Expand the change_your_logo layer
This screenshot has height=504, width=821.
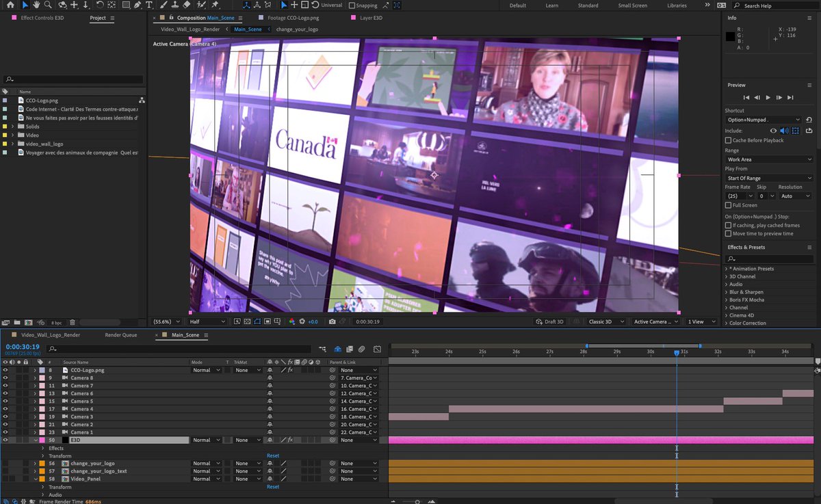(35, 463)
